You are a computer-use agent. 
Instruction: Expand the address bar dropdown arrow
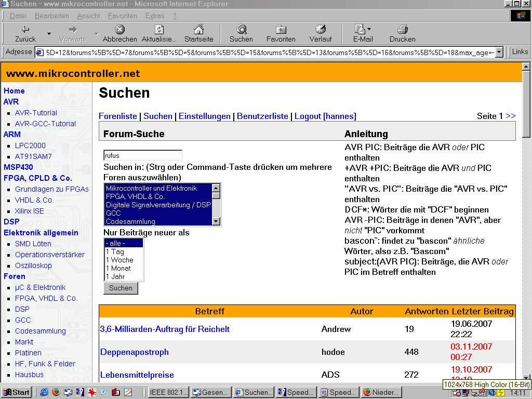(499, 52)
